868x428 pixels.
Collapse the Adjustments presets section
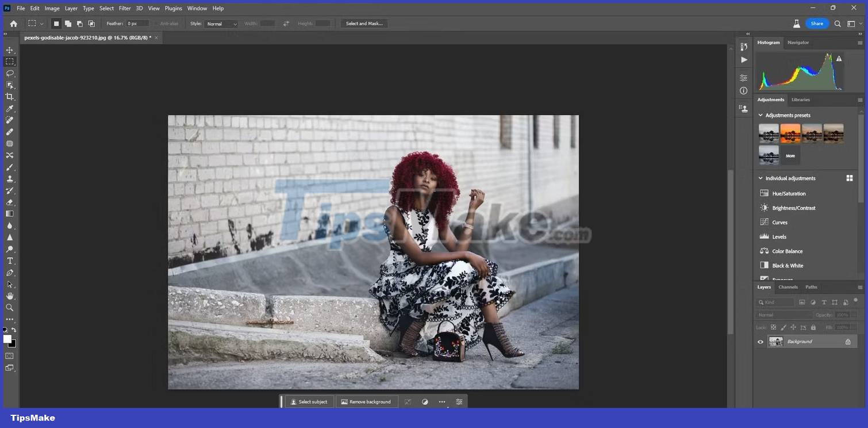[x=760, y=115]
